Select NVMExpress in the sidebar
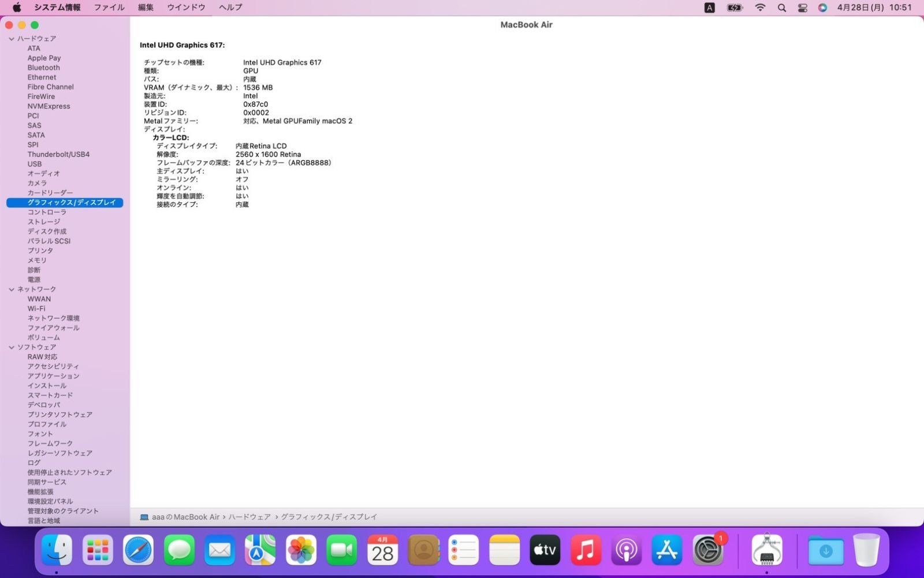The width and height of the screenshot is (924, 578). point(49,106)
